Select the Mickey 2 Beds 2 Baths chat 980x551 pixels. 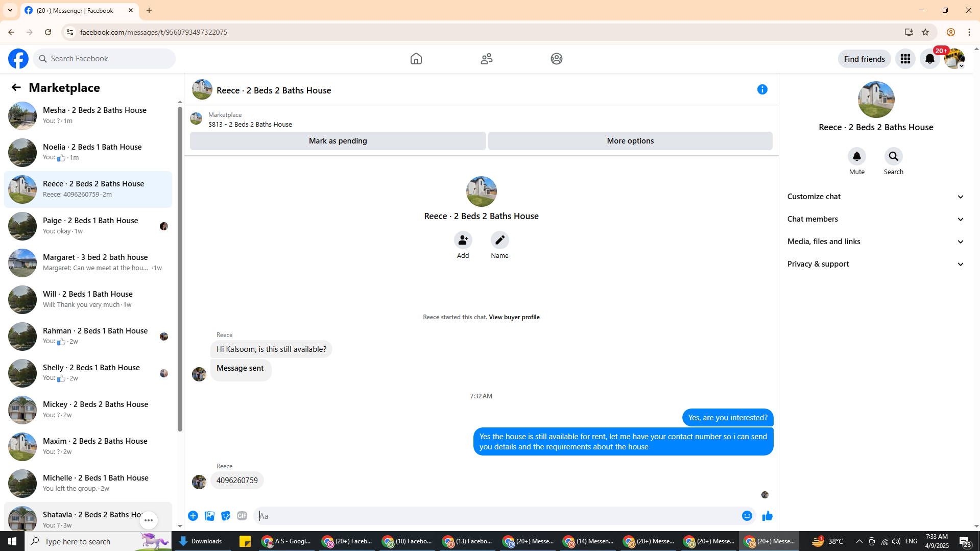88,410
